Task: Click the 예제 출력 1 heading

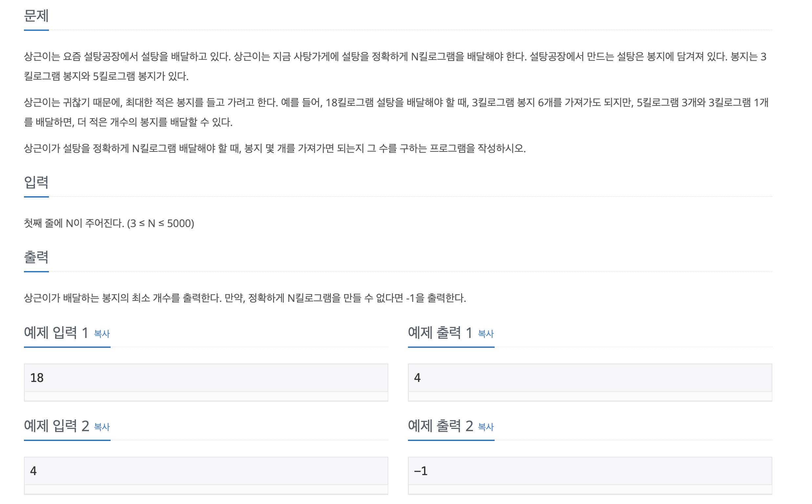Action: [x=440, y=333]
